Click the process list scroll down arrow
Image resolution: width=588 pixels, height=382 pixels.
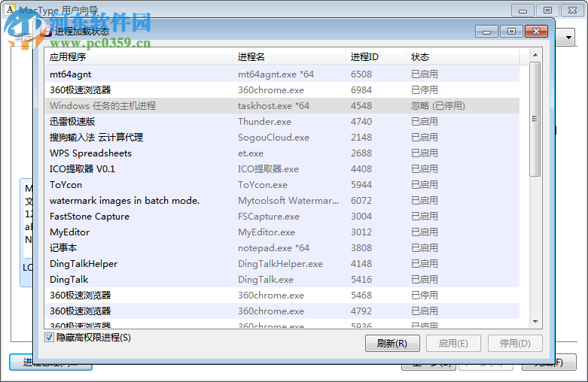[535, 322]
